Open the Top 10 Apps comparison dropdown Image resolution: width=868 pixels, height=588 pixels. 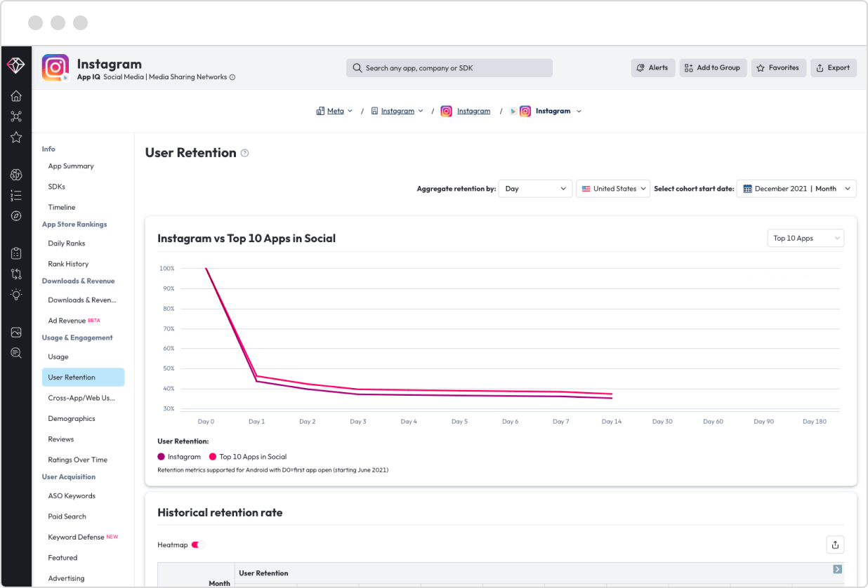pos(805,239)
